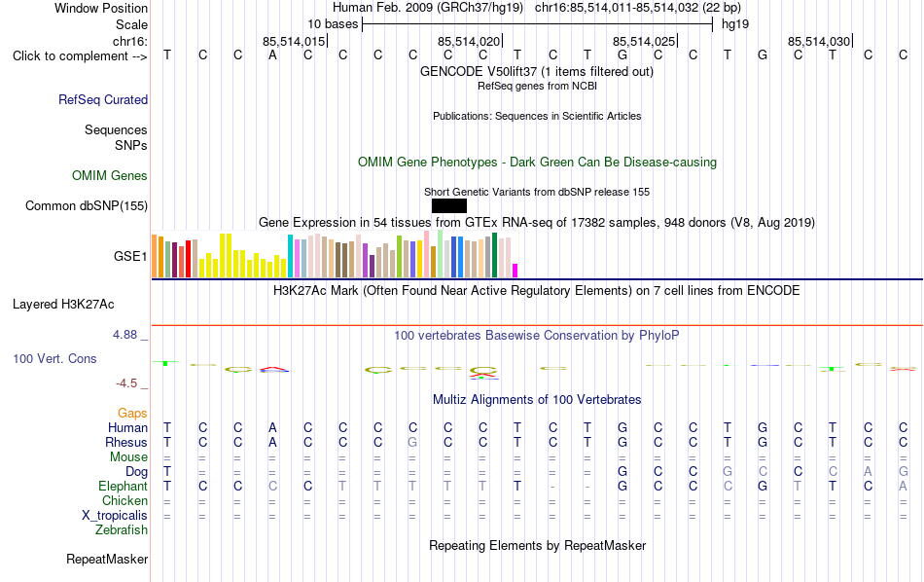This screenshot has width=924, height=582.
Task: Click 'Click to complement -->' label
Action: (x=80, y=56)
